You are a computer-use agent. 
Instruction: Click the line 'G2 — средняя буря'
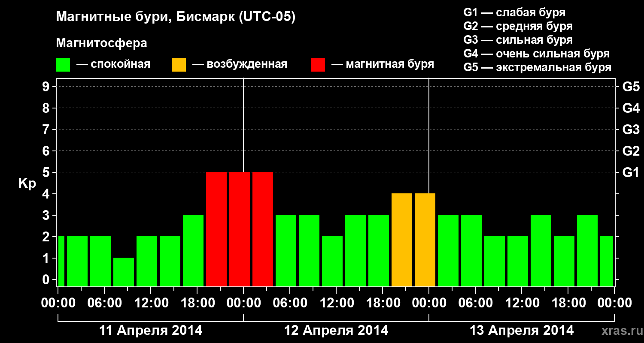[518, 26]
